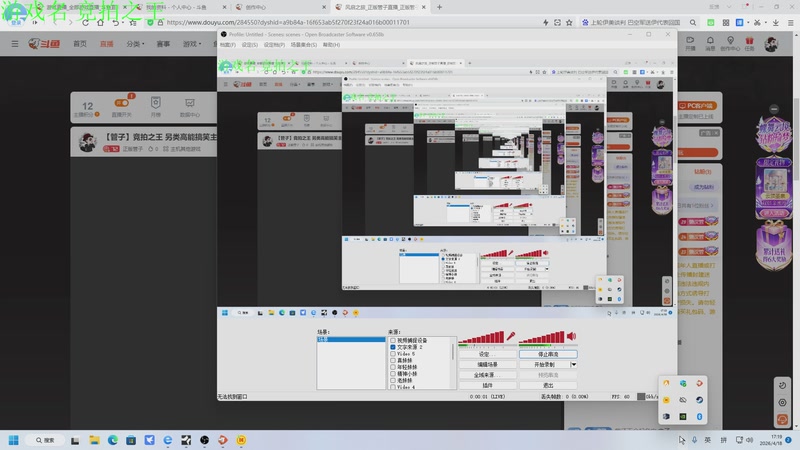Click the OBS microphone icon
The height and width of the screenshot is (450, 800).
point(510,336)
